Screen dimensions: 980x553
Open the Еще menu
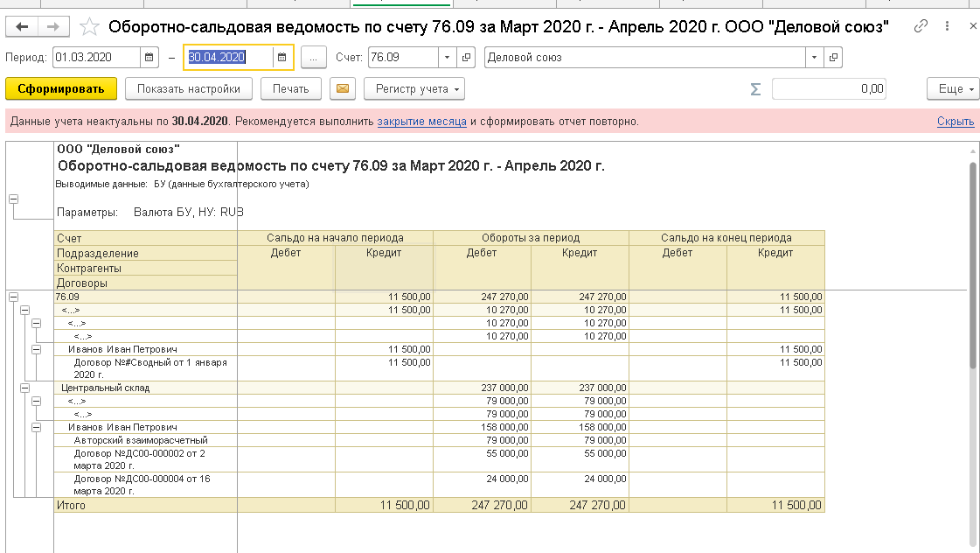tap(950, 88)
